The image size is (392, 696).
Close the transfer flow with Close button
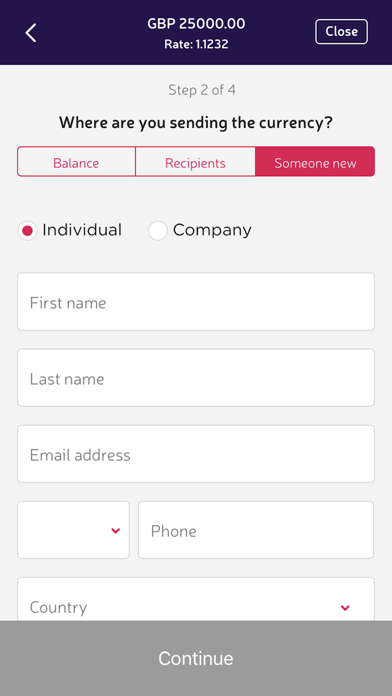[341, 32]
